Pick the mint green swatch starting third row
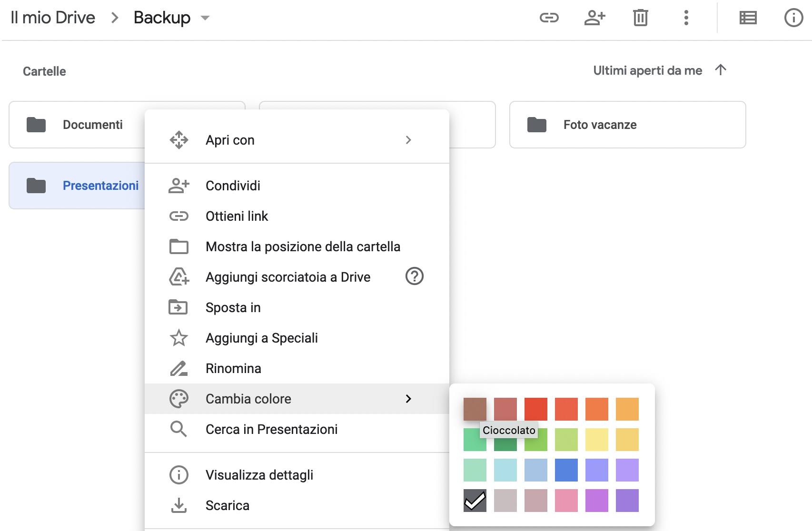The image size is (812, 531). coord(475,470)
